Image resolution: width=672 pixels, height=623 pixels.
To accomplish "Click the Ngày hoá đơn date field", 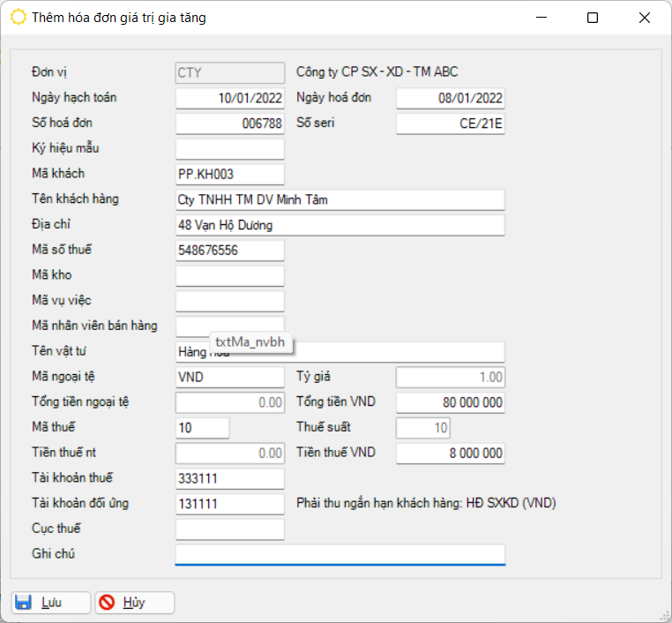I will click(450, 98).
